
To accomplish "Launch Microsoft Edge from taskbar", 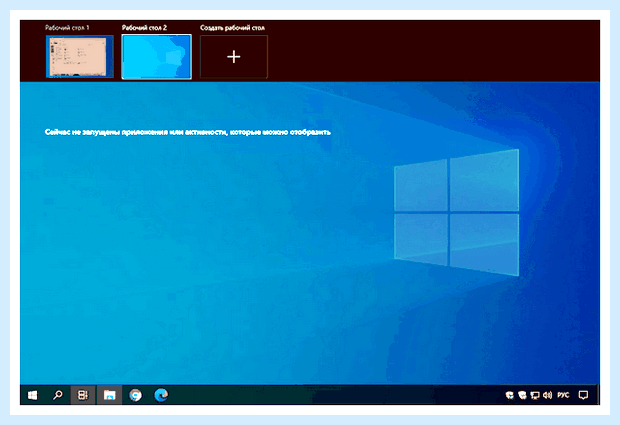I will (161, 395).
